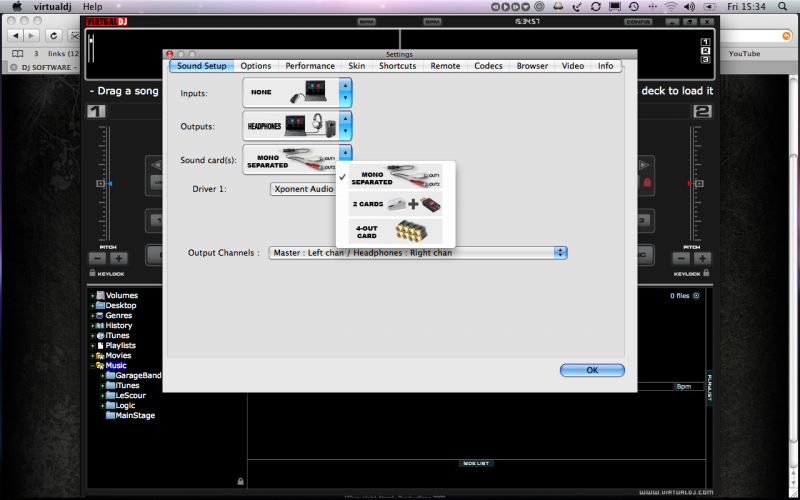Screen dimensions: 800x500
Task: Confirm settings with the OK button
Action: pyautogui.click(x=592, y=370)
